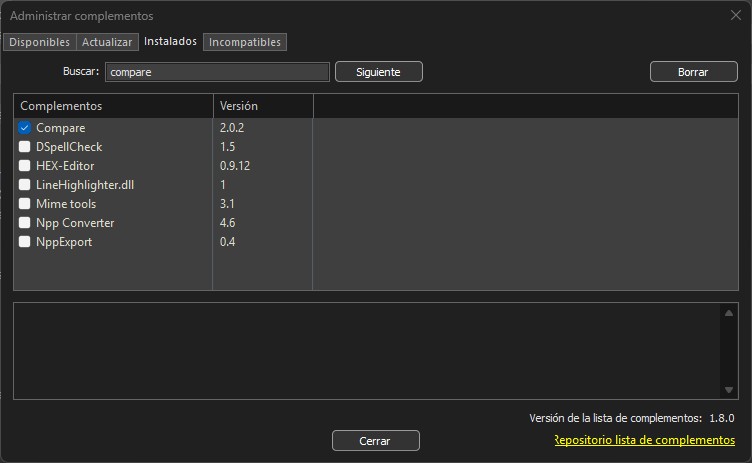Tick the Npp Converter checkbox

(x=24, y=223)
